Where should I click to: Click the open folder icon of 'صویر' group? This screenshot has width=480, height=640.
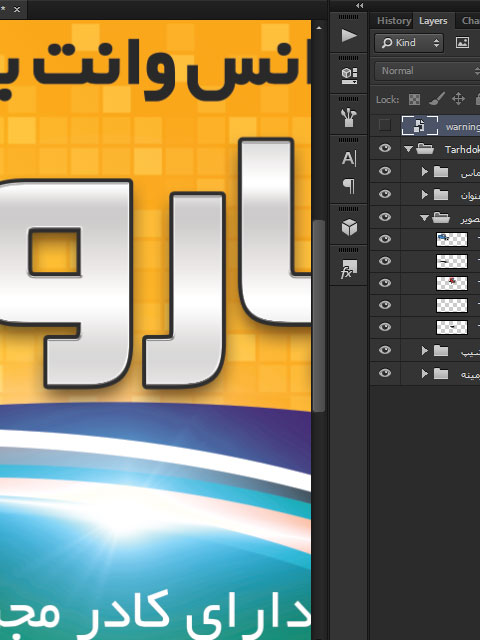click(441, 218)
